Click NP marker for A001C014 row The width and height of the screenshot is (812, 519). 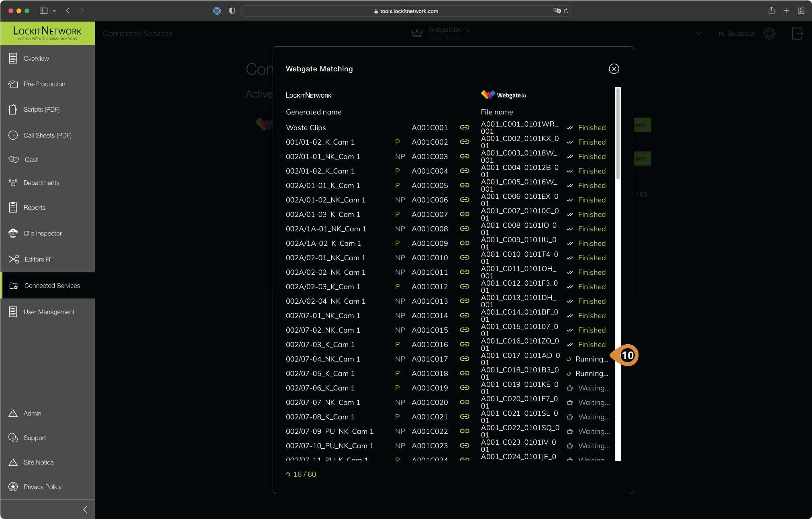400,315
